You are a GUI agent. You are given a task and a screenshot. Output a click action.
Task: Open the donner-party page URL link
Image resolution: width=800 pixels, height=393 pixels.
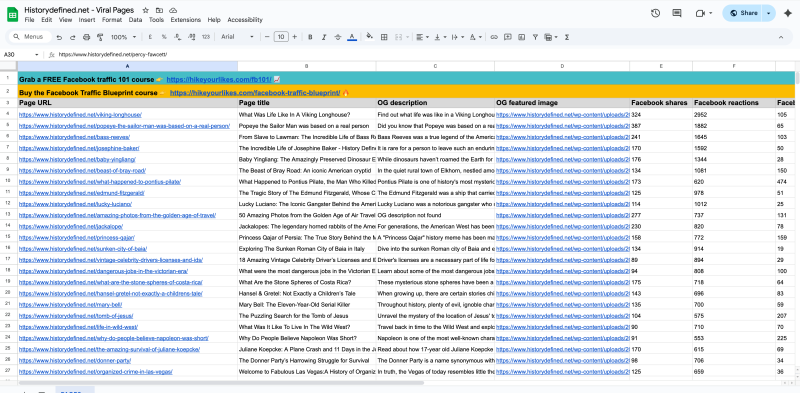tap(74, 360)
